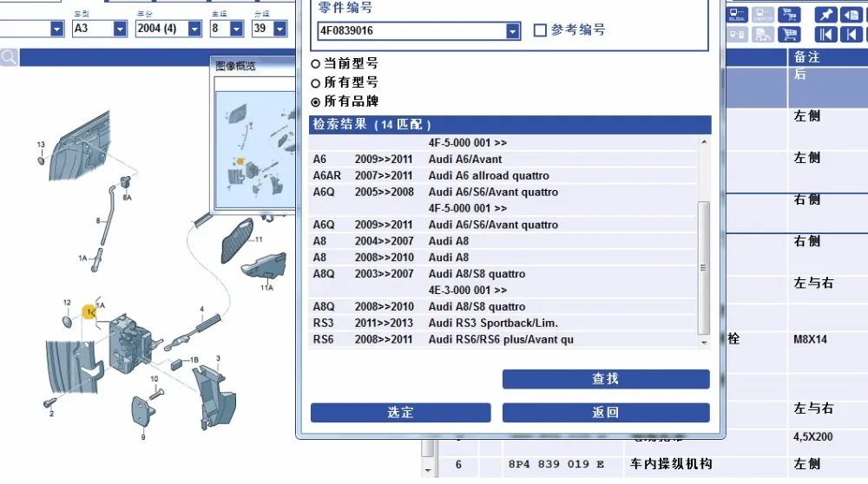Click the greyed monitor and phone icon
868x484 pixels.
737,35
